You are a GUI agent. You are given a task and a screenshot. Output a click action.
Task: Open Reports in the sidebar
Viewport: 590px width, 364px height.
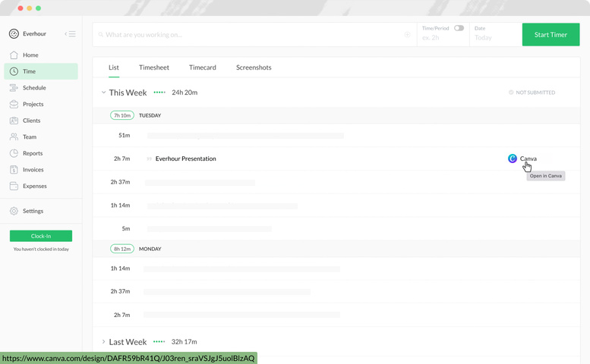pyautogui.click(x=41, y=153)
